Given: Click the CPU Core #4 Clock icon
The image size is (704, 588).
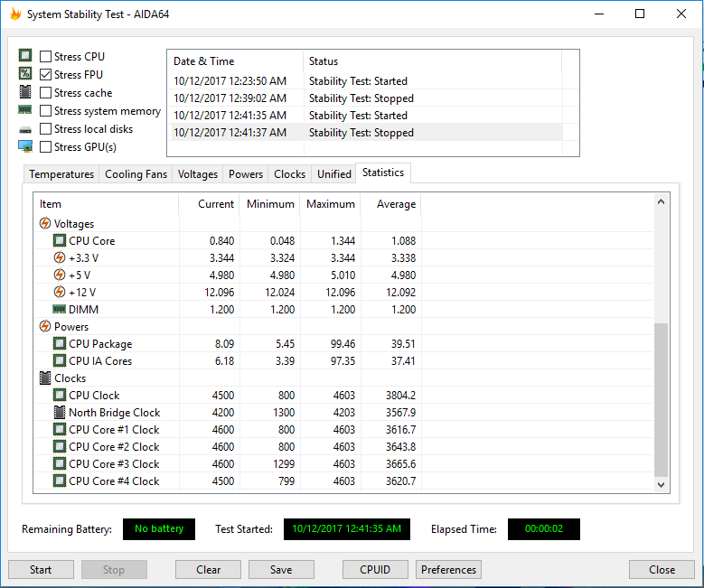Looking at the screenshot, I should click(60, 481).
